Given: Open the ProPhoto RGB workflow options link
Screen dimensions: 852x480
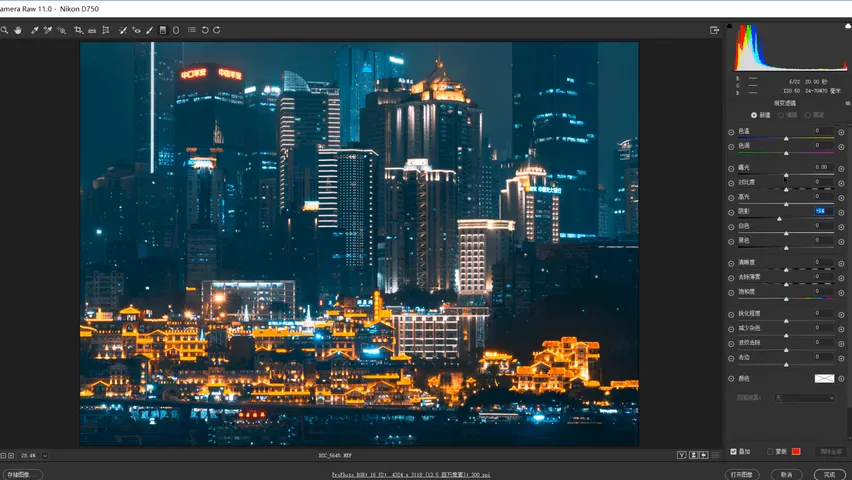Looking at the screenshot, I should (411, 475).
